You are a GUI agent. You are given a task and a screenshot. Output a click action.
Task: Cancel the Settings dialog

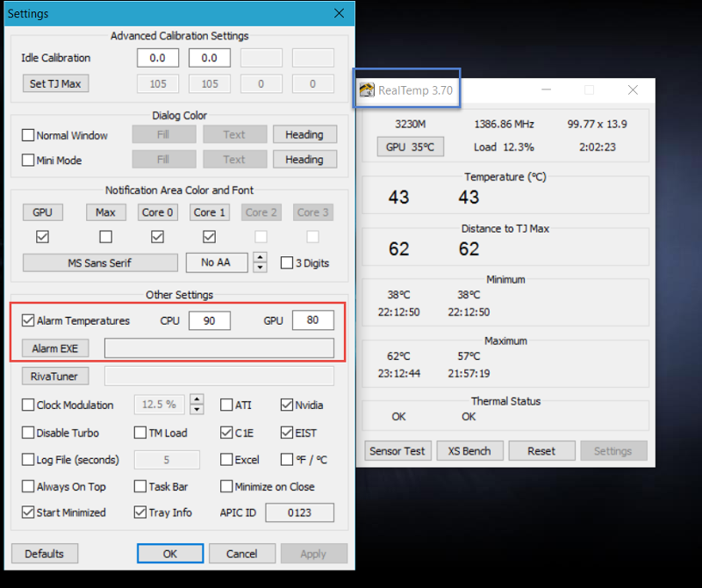[x=242, y=554]
